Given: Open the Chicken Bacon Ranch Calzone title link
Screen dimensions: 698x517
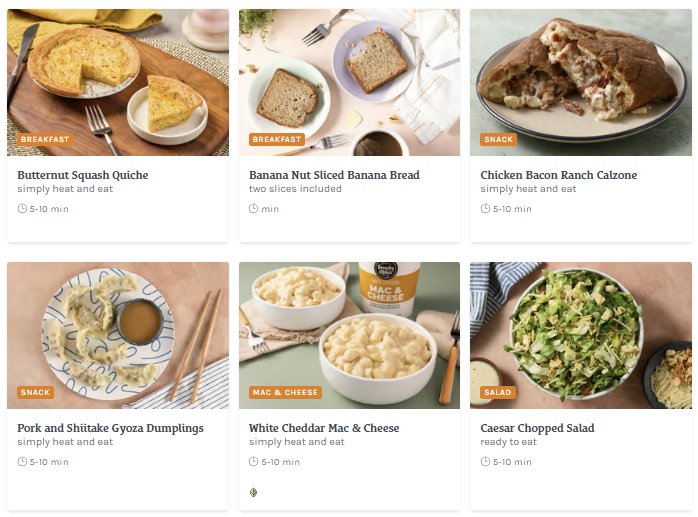Looking at the screenshot, I should (x=558, y=175).
